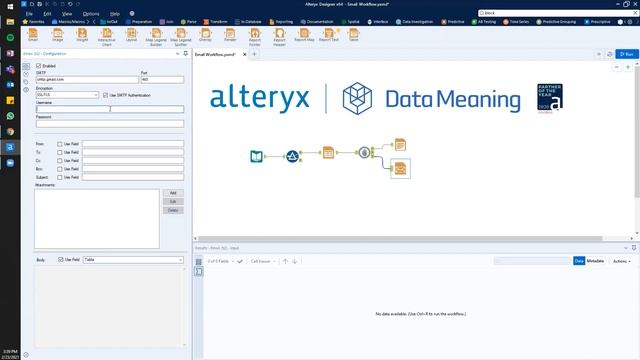Open the File menu
The width and height of the screenshot is (640, 360).
point(29,13)
